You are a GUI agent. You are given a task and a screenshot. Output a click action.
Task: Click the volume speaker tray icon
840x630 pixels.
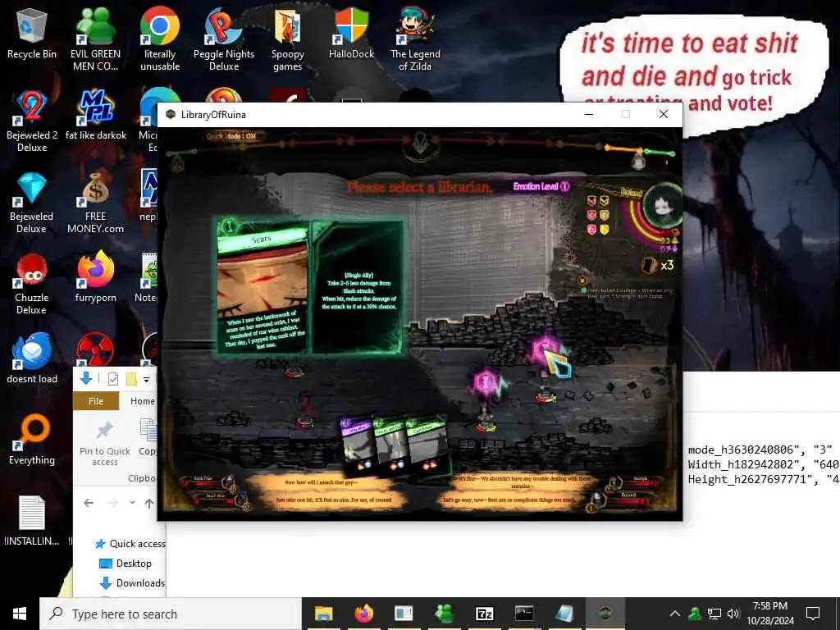(x=733, y=614)
